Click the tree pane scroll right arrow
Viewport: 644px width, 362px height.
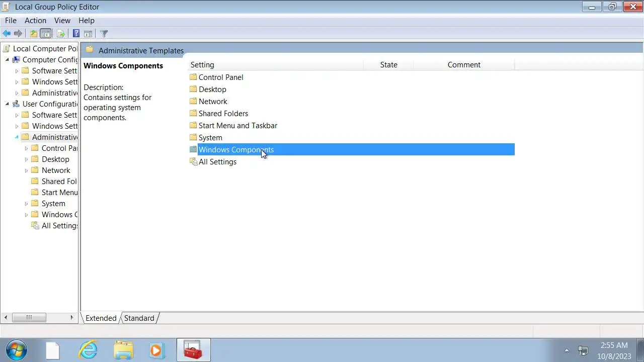(72, 317)
